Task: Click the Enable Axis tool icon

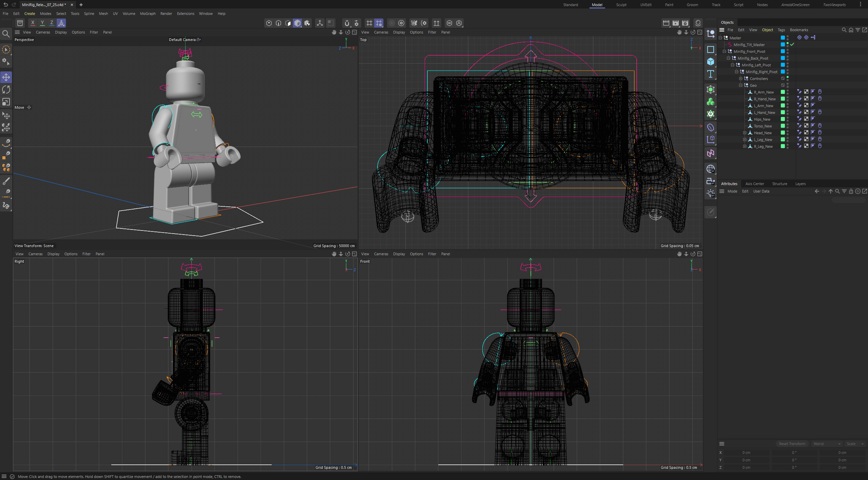Action: (320, 23)
